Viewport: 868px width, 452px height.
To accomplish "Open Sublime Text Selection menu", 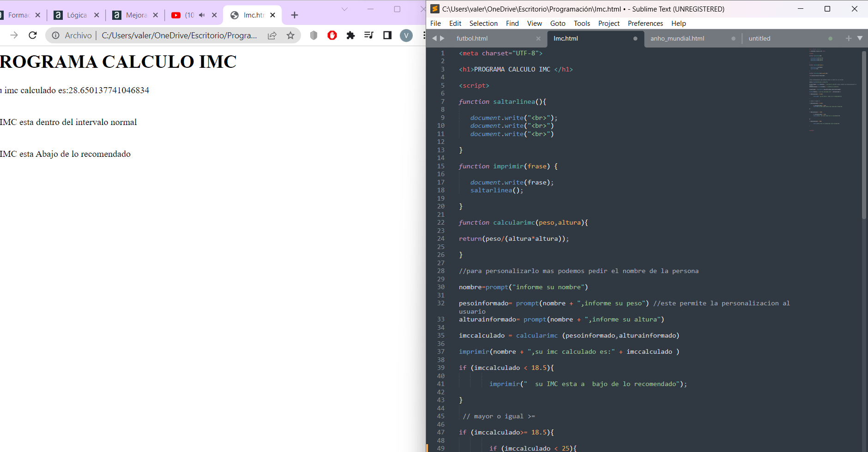I will click(483, 23).
